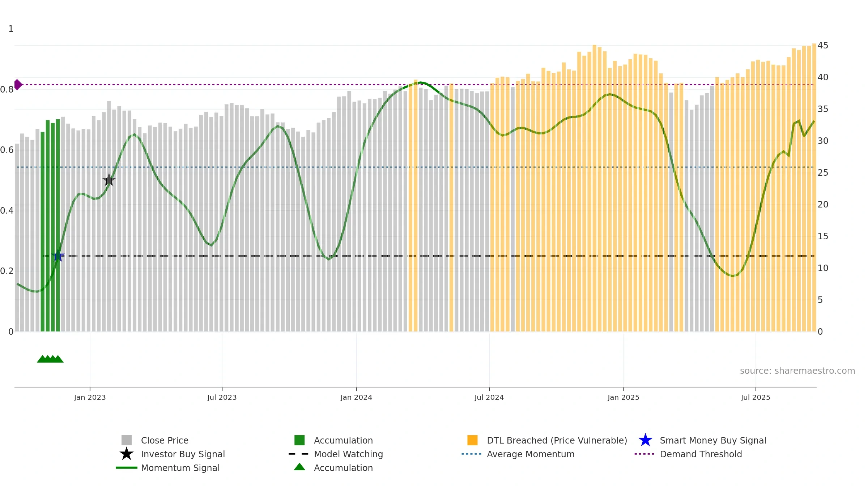Viewport: 868px width, 488px height.
Task: Click the purple diamond on Demand Threshold line
Action: click(18, 85)
